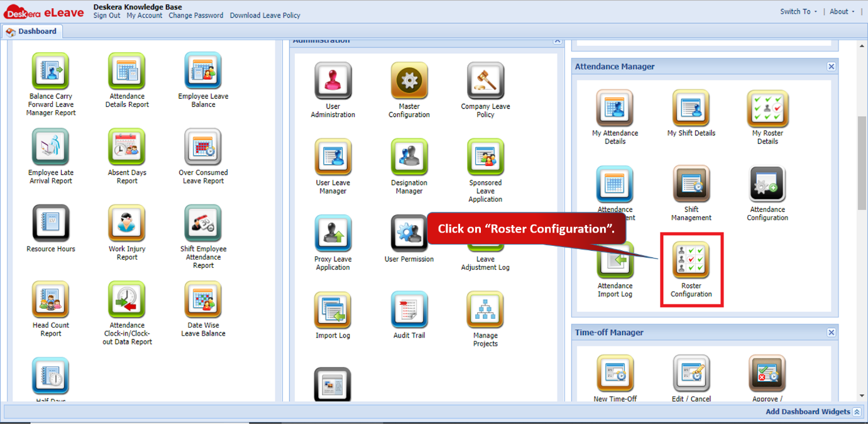
Task: Open Absent Days Report
Action: 127,147
